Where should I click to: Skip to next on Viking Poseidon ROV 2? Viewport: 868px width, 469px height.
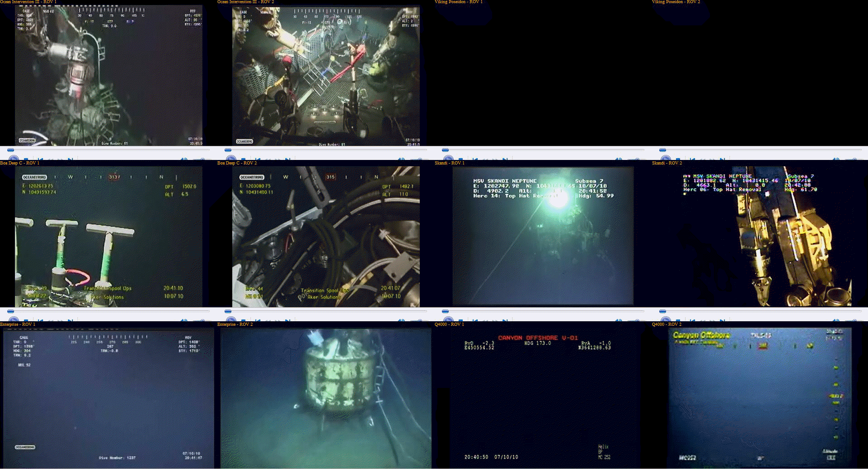click(x=723, y=159)
